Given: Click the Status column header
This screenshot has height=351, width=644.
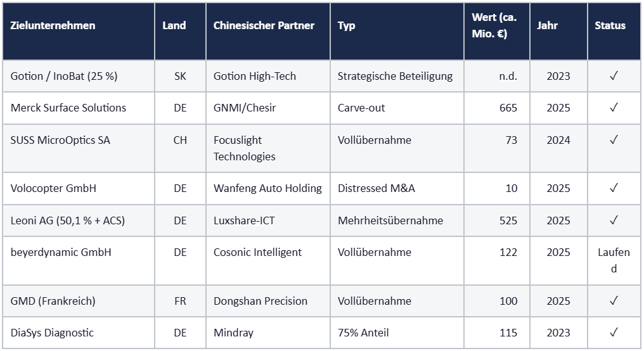Looking at the screenshot, I should [x=610, y=25].
